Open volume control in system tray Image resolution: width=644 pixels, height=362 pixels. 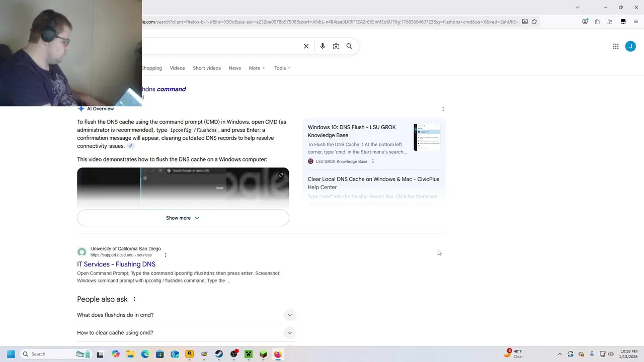tap(611, 354)
